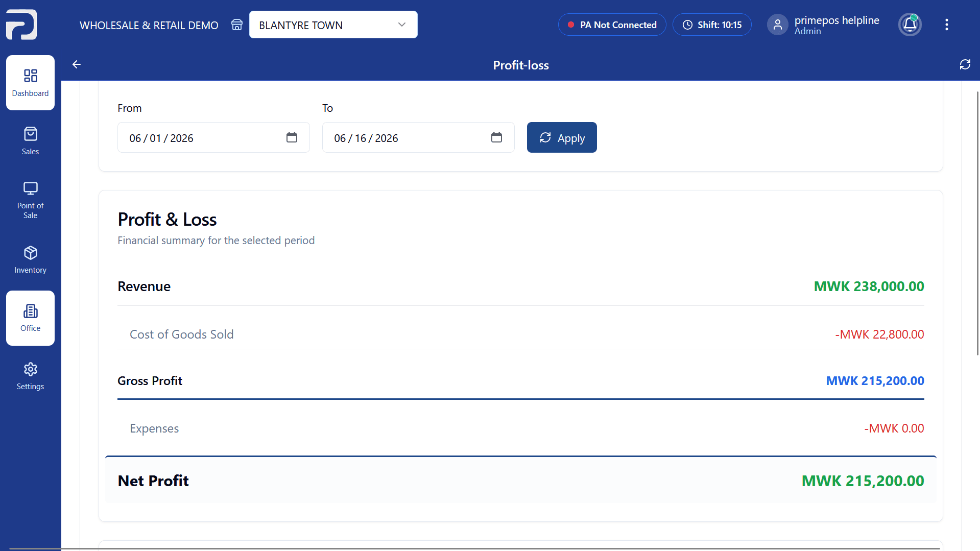This screenshot has width=980, height=551.
Task: Open the Dashboard sidebar item
Action: point(30,83)
